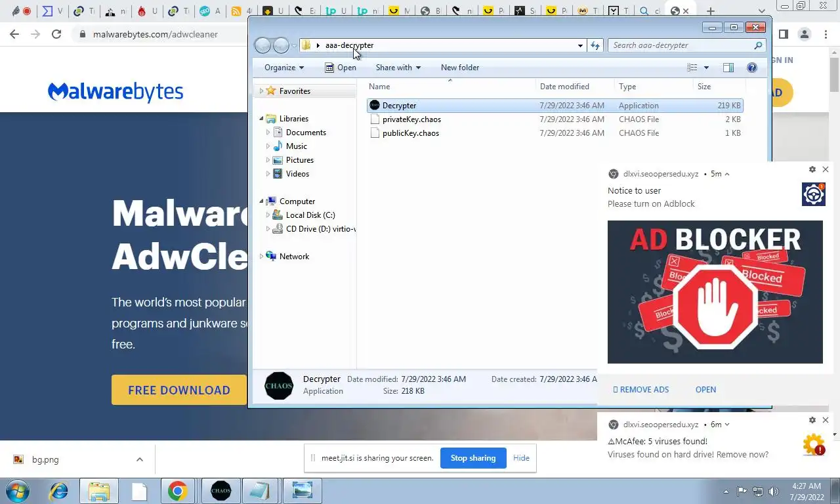Open the Chrome profile avatar
This screenshot has width=840, height=504.
(x=804, y=34)
